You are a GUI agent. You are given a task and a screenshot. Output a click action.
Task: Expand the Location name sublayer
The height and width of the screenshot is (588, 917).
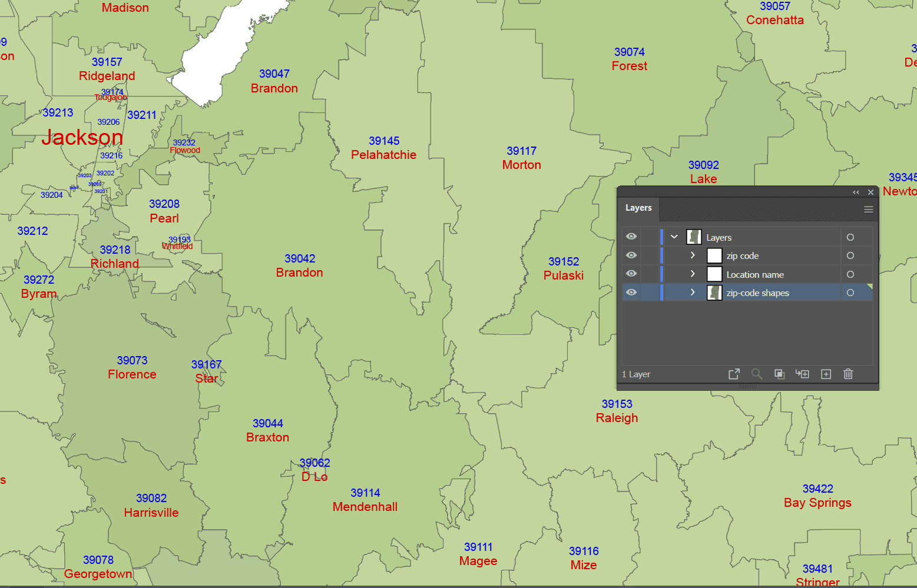point(693,274)
